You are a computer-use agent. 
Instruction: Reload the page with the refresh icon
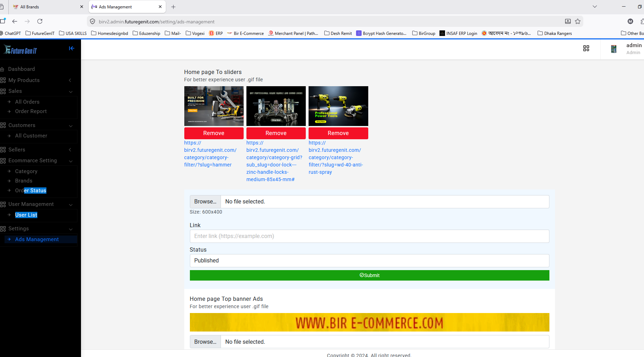40,21
